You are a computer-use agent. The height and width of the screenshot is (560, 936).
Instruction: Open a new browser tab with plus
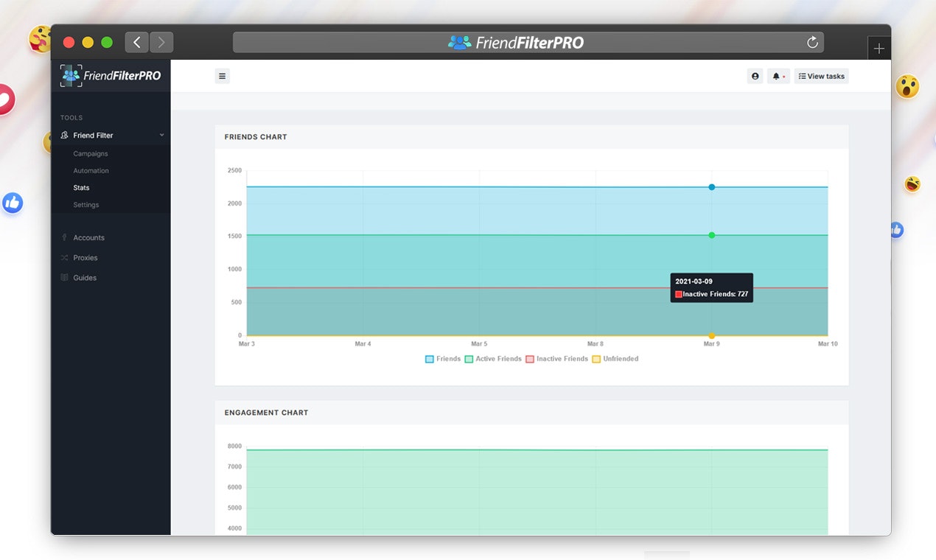pos(879,49)
